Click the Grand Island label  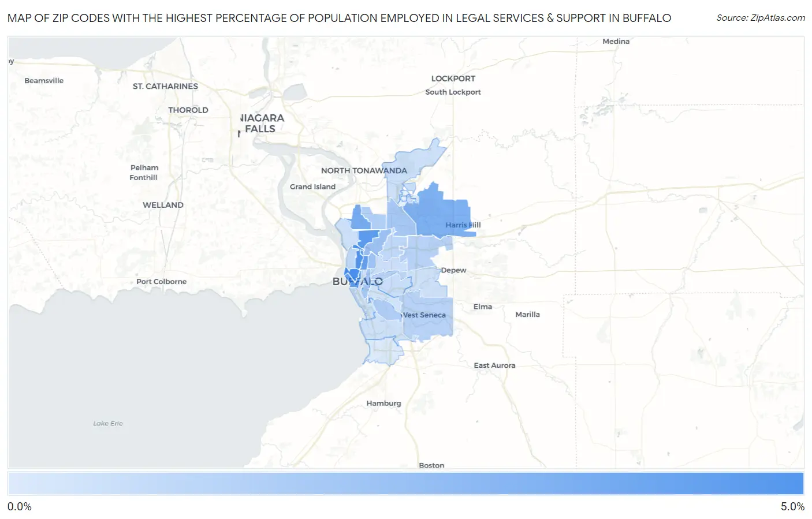pos(312,186)
